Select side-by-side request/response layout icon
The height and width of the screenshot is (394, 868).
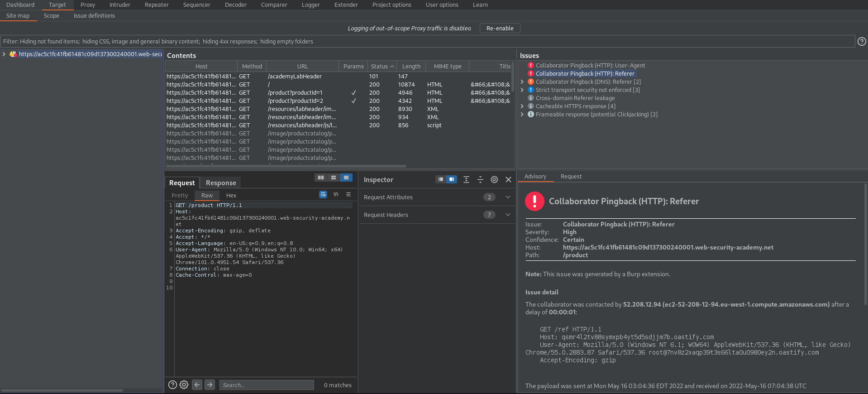(321, 178)
